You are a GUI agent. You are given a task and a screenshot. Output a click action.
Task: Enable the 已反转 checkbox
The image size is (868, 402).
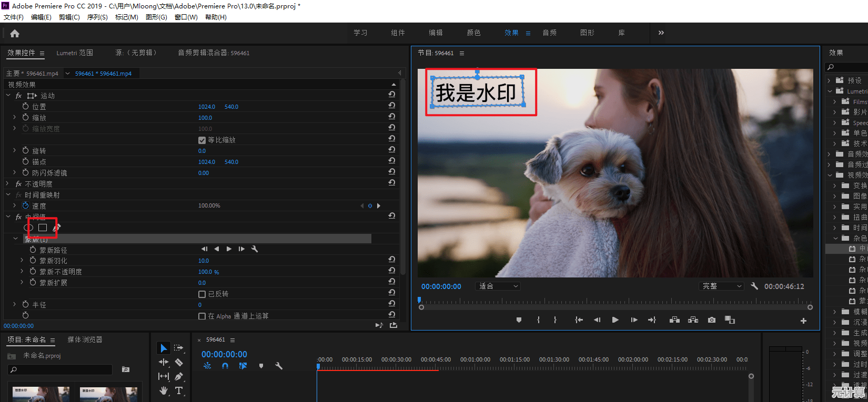pos(202,294)
